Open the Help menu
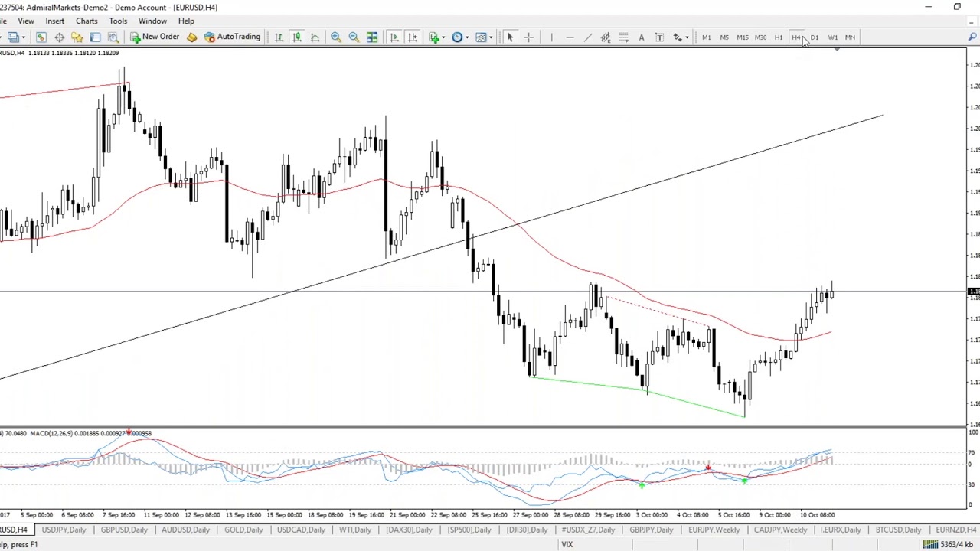The width and height of the screenshot is (980, 551). tap(186, 21)
